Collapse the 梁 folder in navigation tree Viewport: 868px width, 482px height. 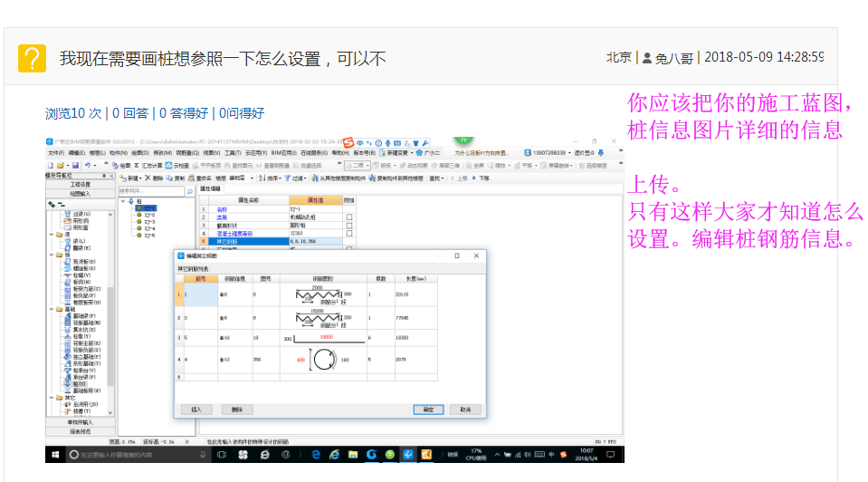click(52, 235)
